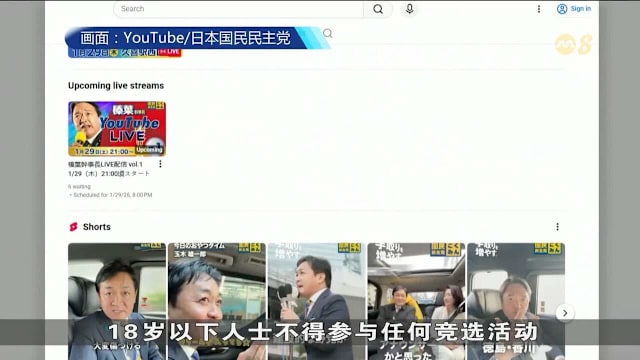Viewport: 640px width, 360px height.
Task: Open fifth Short of man shushing
Action: point(516,301)
